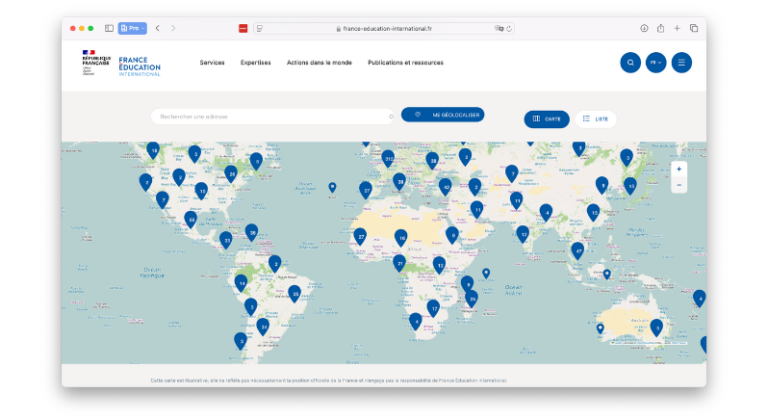
Task: Expand the FR language selector
Action: click(656, 62)
